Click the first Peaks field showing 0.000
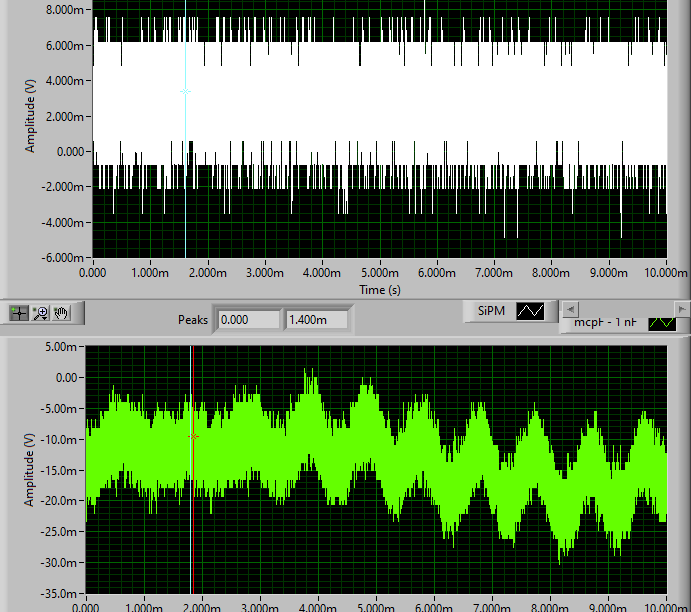The image size is (691, 612). pyautogui.click(x=248, y=320)
